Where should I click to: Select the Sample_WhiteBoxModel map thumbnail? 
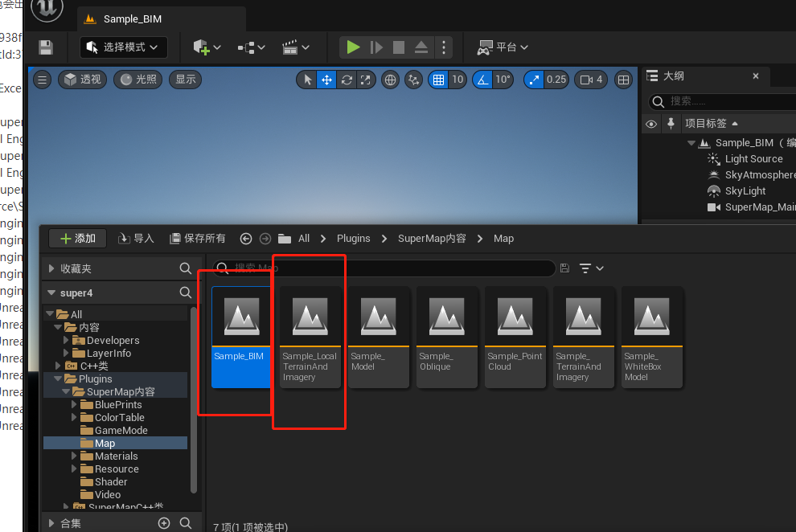[x=652, y=338]
